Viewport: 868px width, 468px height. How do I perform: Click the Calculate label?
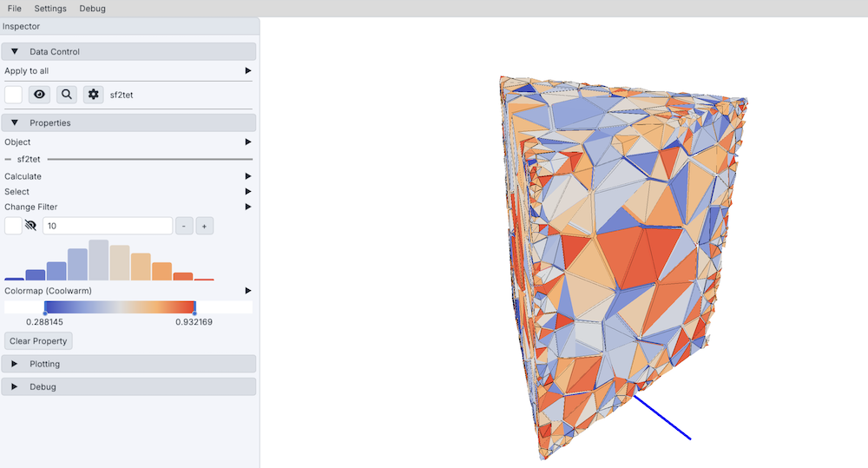click(x=23, y=176)
